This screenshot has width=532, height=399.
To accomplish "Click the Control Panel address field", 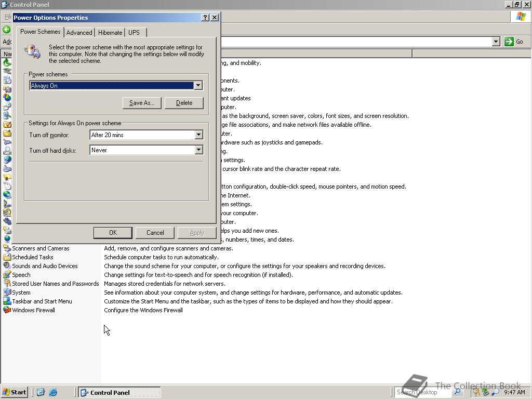I will point(356,42).
